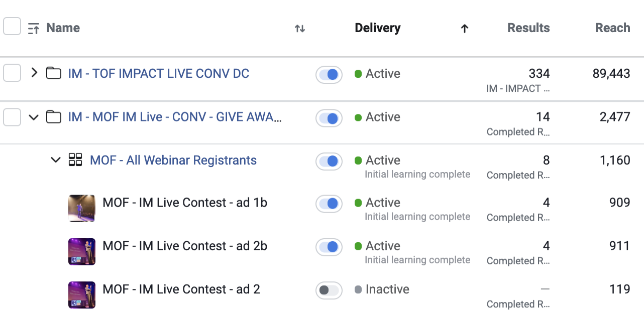This screenshot has height=316, width=644.
Task: Click the ad set grid icon for MOF - All Webinar Registrants
Action: (x=75, y=160)
